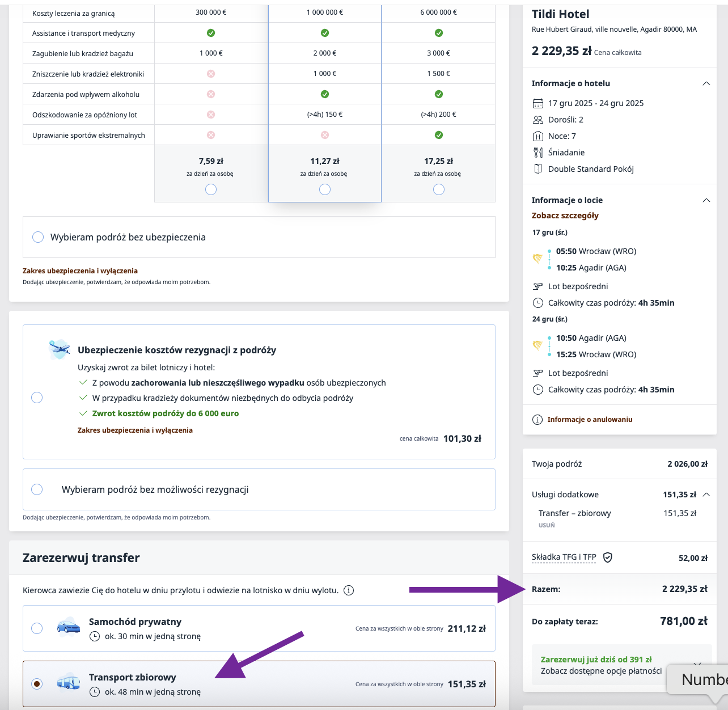The image size is (728, 710).
Task: Click info icon next to transfer description
Action: point(349,590)
